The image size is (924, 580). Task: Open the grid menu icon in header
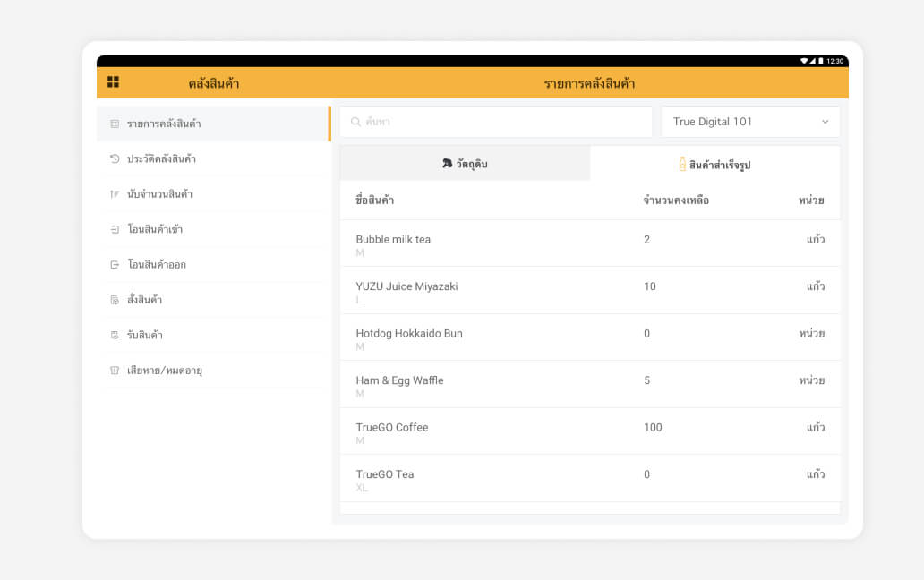tap(113, 82)
